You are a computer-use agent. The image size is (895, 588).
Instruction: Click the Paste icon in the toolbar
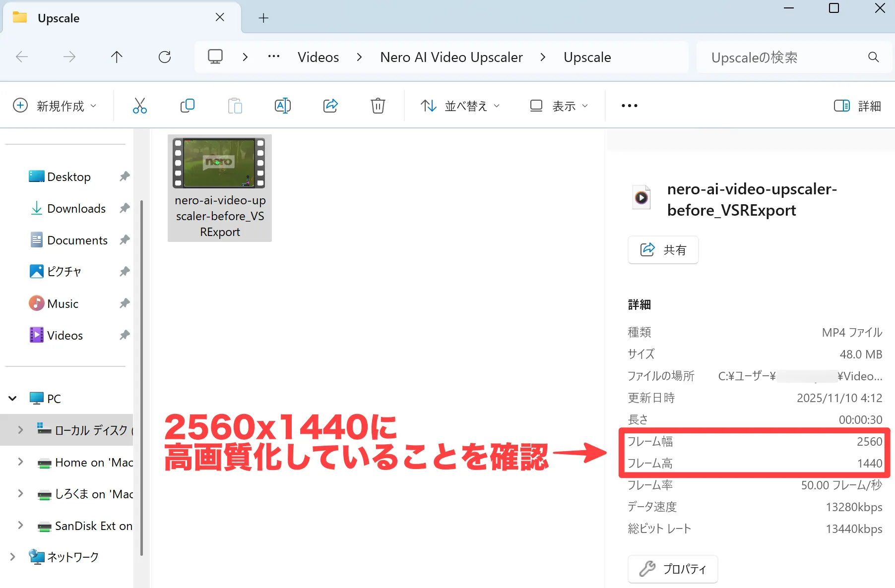[x=235, y=105]
